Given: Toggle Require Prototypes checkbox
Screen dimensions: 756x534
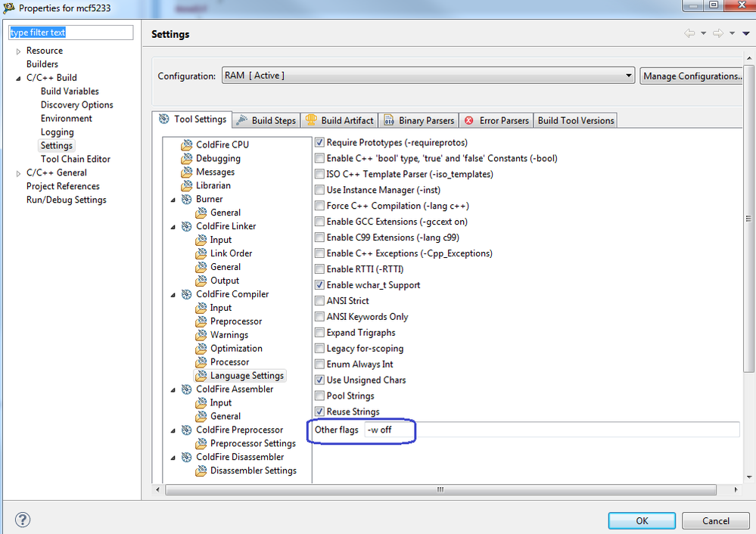Looking at the screenshot, I should coord(319,142).
